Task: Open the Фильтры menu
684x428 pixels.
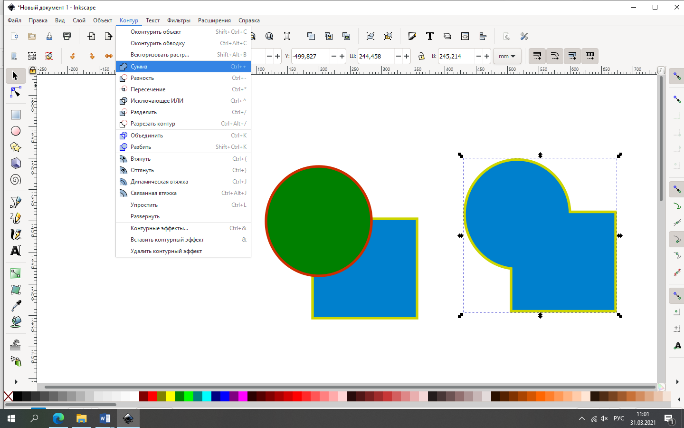Action: point(178,20)
